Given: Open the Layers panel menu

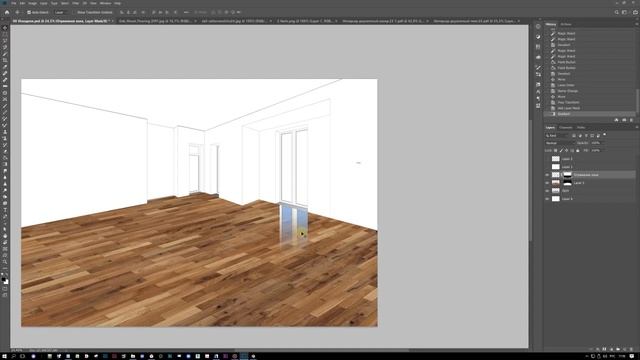Looking at the screenshot, I should pyautogui.click(x=637, y=127).
